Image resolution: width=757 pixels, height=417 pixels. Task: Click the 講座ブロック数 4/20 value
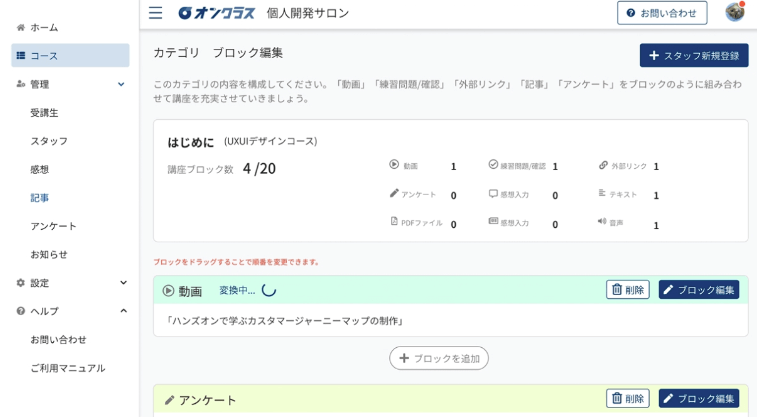coord(259,168)
